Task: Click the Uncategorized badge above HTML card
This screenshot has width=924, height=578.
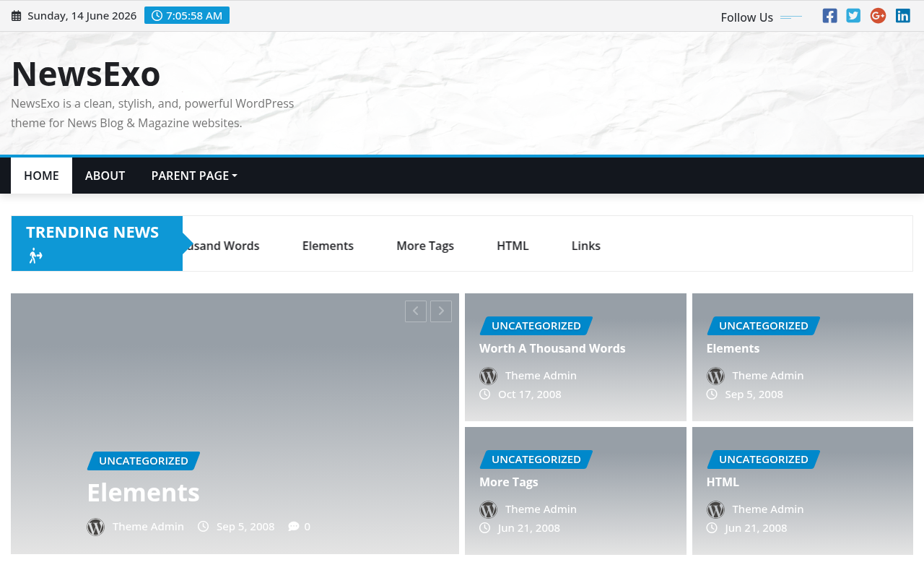Action: click(764, 460)
